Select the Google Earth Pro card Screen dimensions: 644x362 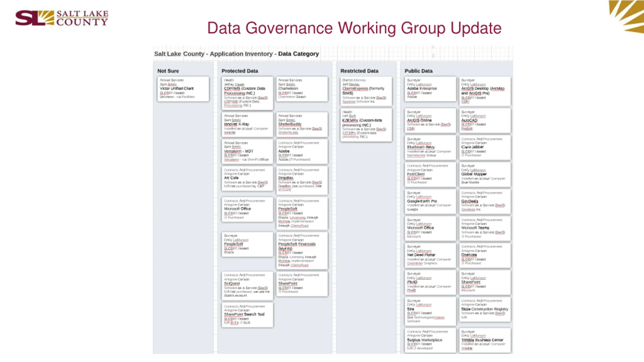point(430,202)
